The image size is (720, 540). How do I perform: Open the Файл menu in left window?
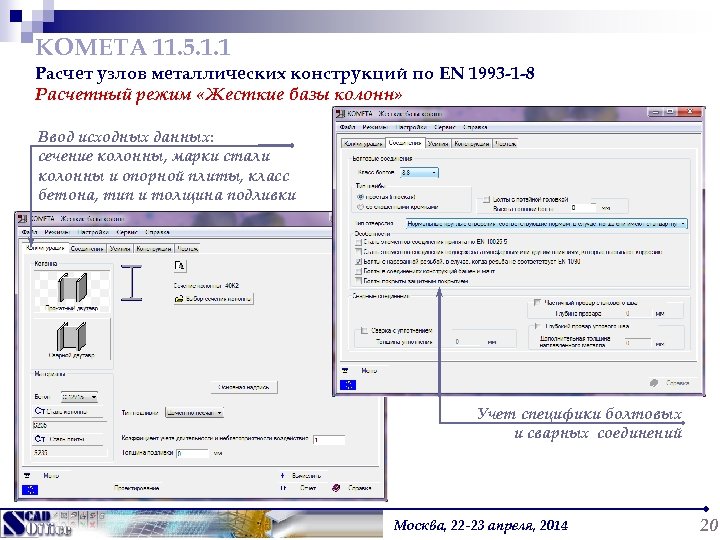[29, 232]
